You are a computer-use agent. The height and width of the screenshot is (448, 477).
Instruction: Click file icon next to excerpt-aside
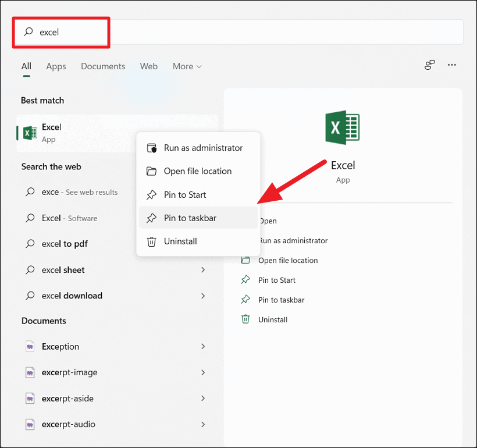(x=30, y=399)
